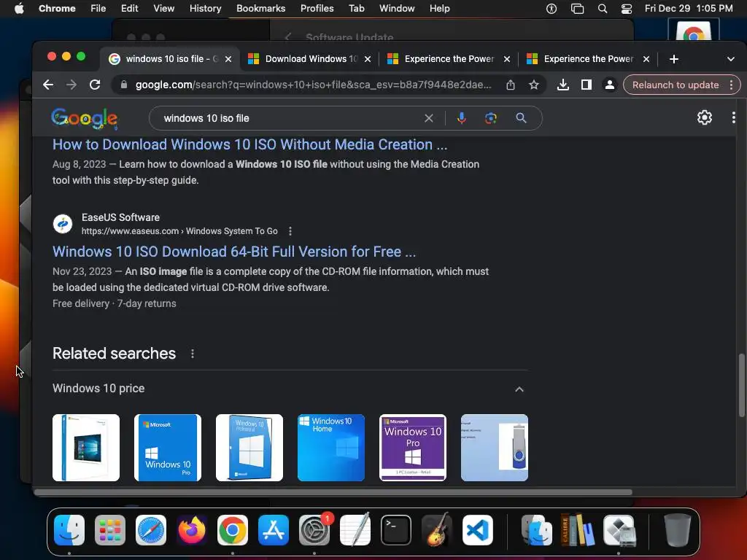Open App Store from the Dock

[x=274, y=530]
